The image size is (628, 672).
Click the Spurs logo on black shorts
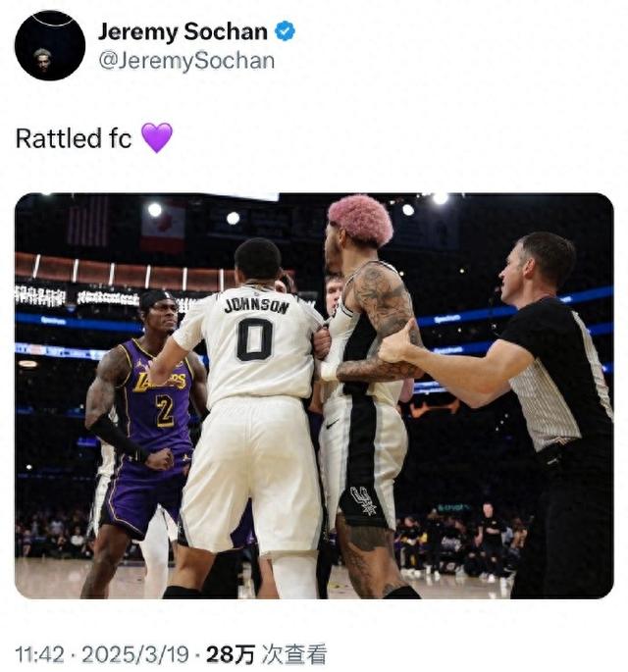tap(363, 500)
